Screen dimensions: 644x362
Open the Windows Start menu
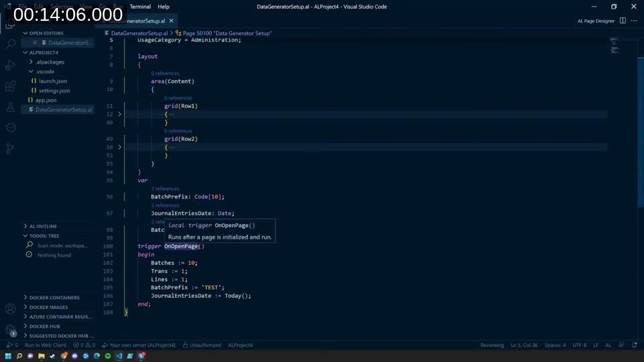click(x=8, y=356)
